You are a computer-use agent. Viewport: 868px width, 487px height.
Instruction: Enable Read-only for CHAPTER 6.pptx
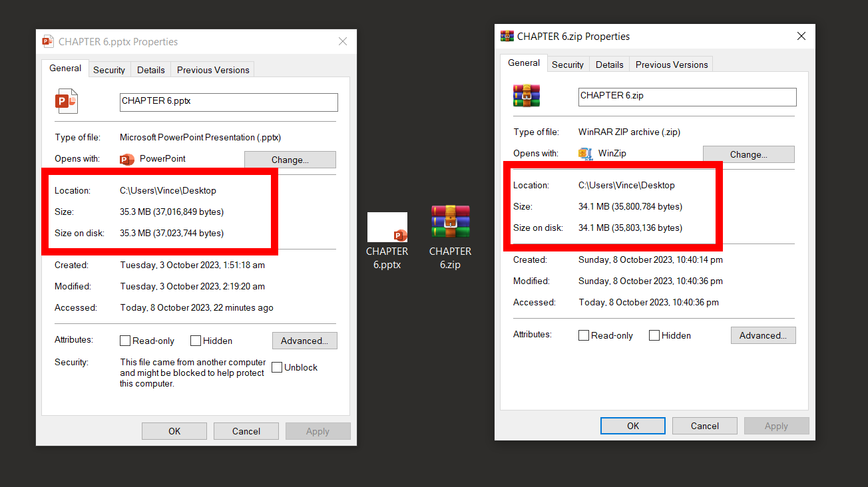tap(125, 340)
